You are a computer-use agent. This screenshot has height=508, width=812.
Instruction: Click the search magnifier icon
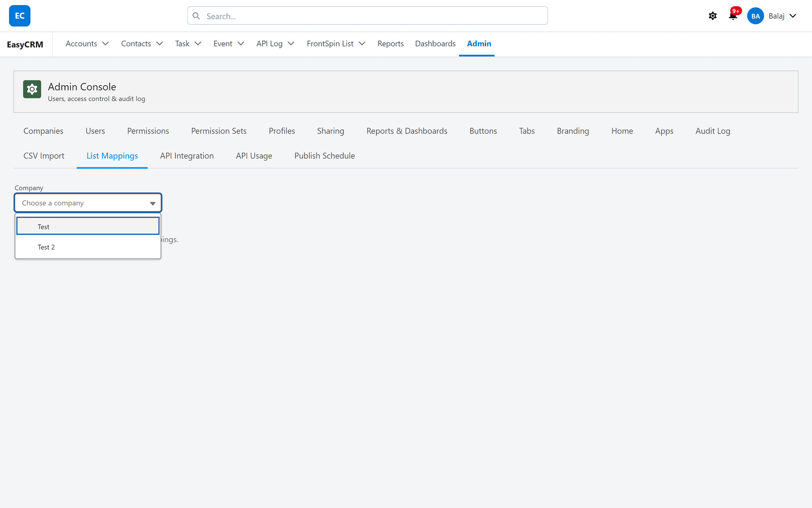coord(197,16)
